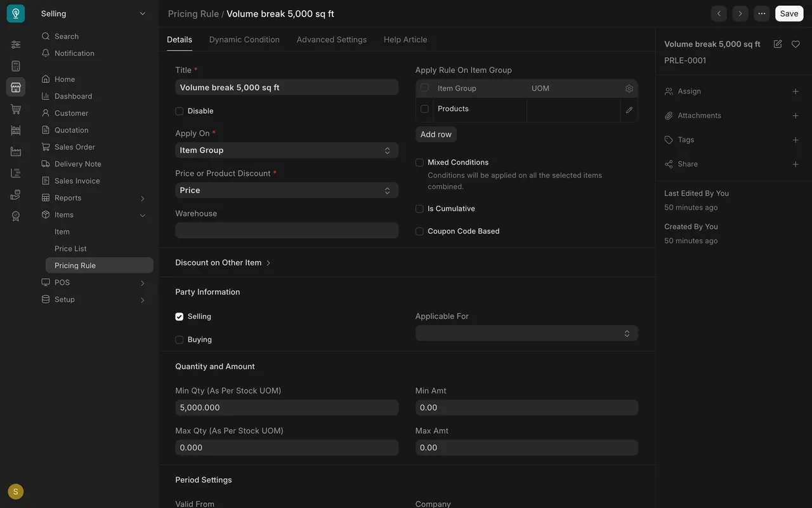Viewport: 812px width, 508px height.
Task: Switch to Advanced Settings tab
Action: coord(332,39)
